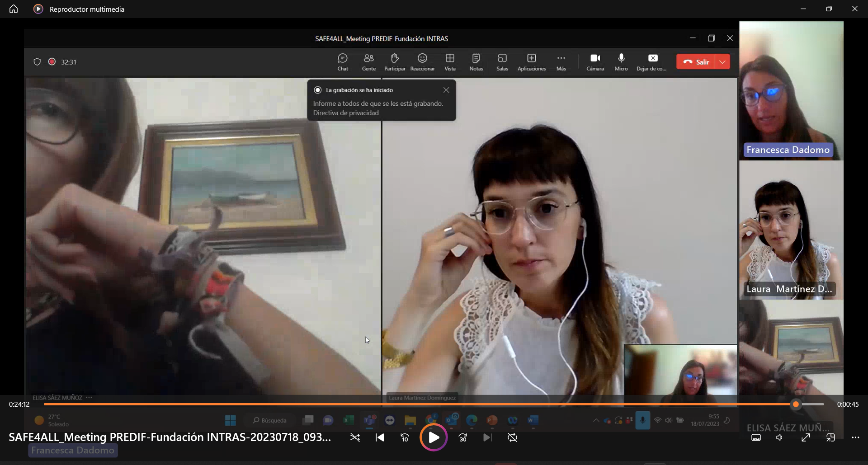
Task: Mute or unmute the Micro
Action: [621, 62]
